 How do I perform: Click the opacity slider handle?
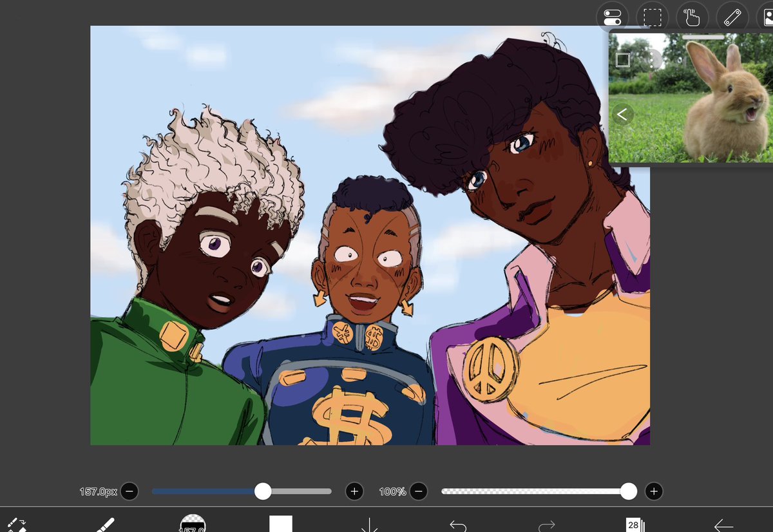[629, 491]
